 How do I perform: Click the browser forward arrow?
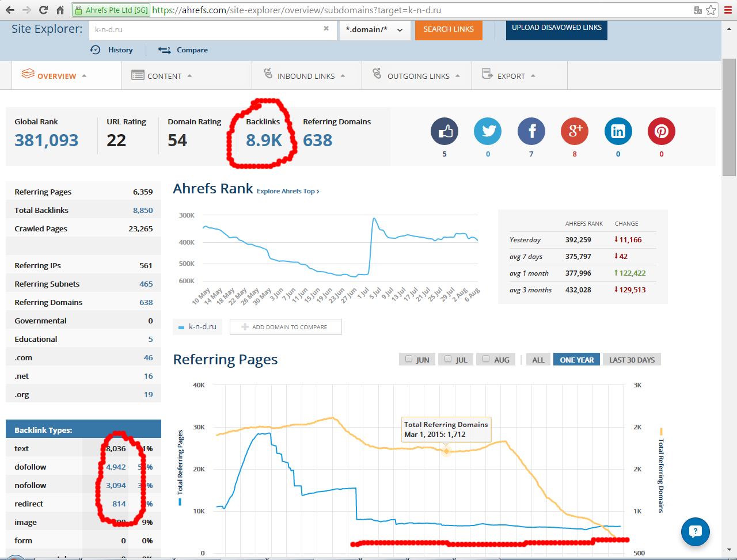[x=26, y=10]
